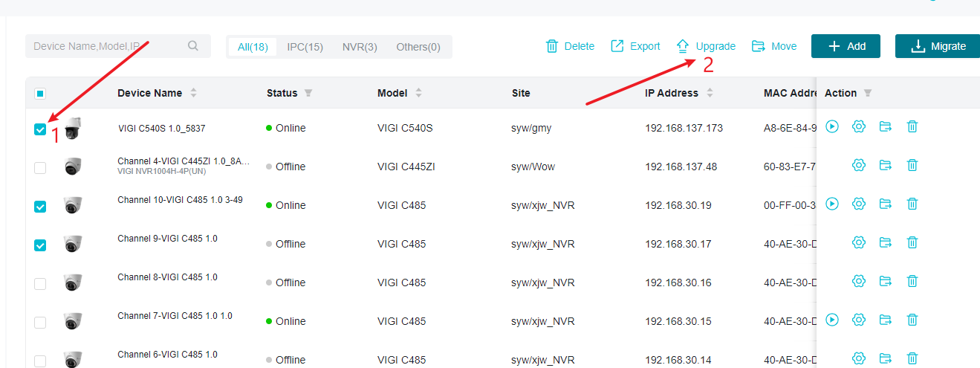Open the Status column filter
Viewport: 980px width, 368px height.
tap(308, 93)
